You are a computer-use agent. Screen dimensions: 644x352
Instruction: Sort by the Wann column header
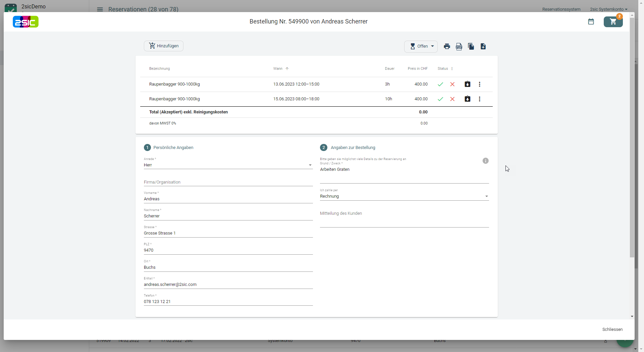pyautogui.click(x=278, y=69)
